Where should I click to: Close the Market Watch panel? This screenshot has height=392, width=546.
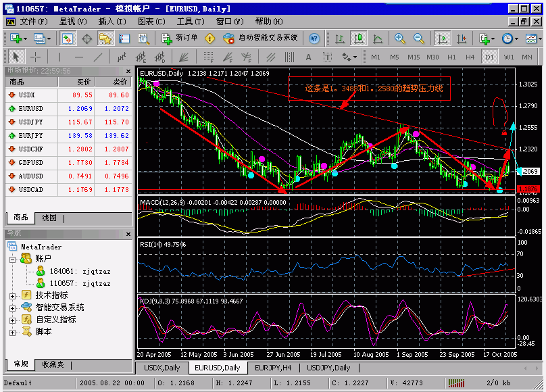click(128, 71)
